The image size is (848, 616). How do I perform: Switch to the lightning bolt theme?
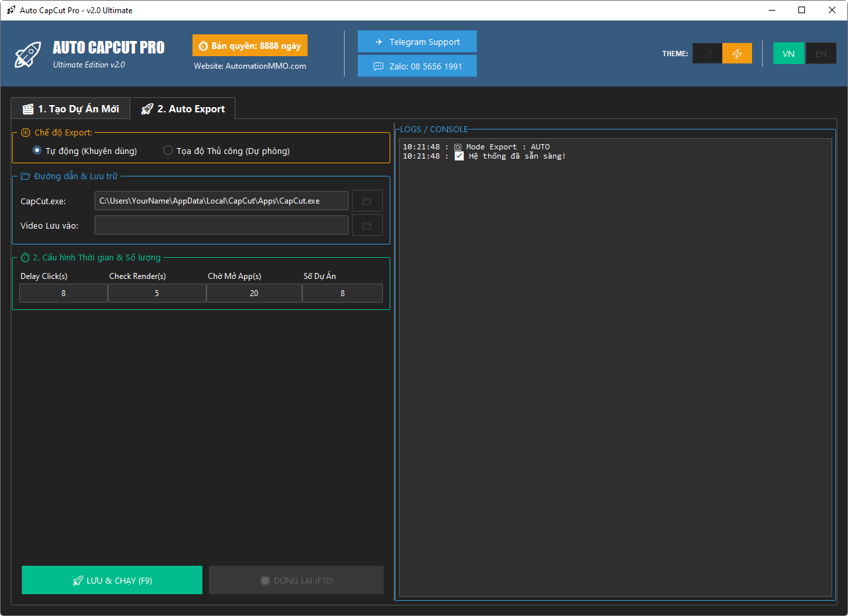coord(737,54)
